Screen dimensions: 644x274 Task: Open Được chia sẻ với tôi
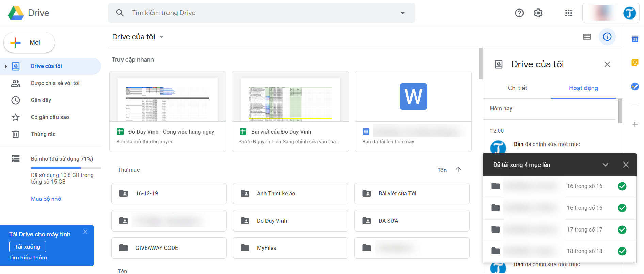(x=55, y=83)
